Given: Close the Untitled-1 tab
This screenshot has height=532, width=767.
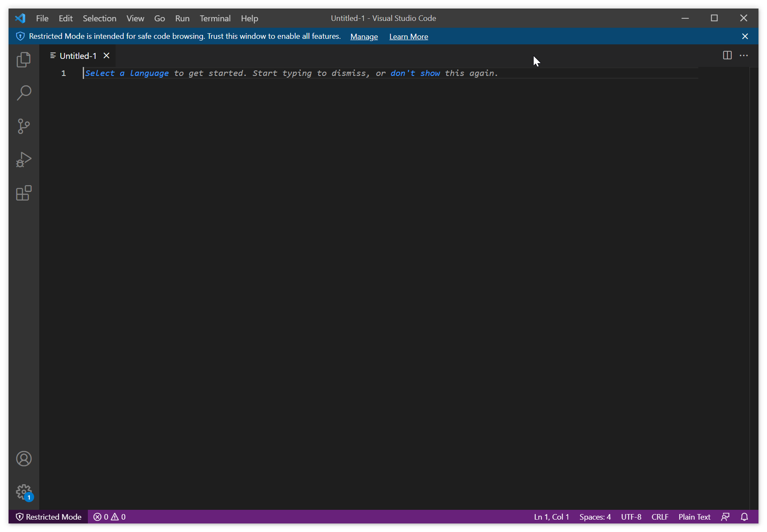Looking at the screenshot, I should 107,56.
